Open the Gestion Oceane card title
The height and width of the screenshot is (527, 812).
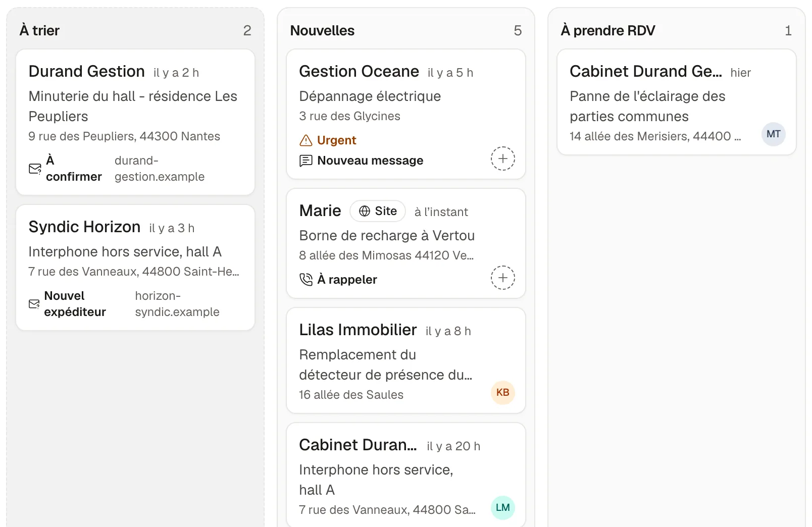coord(359,72)
